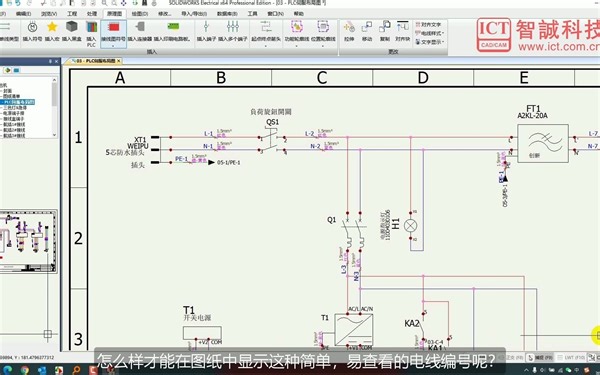Click the blue icon in side panel toolbar
600x375 pixels.
point(16,70)
